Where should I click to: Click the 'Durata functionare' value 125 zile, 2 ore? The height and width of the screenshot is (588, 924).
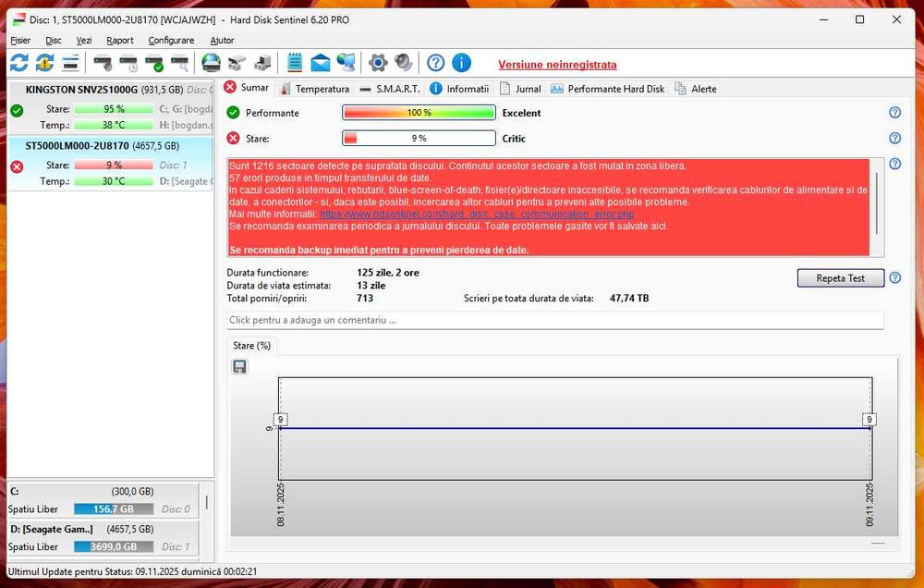388,273
